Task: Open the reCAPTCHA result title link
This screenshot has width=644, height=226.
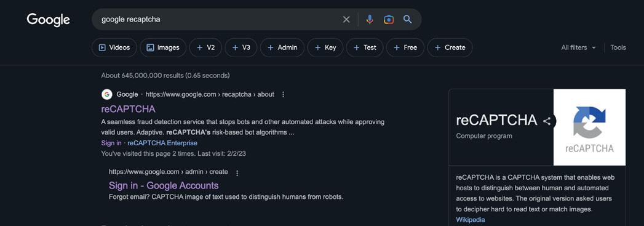Action: click(x=128, y=109)
